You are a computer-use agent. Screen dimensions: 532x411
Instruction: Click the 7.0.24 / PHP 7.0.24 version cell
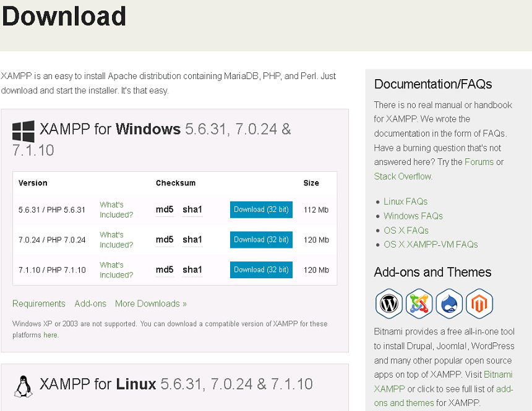point(52,240)
